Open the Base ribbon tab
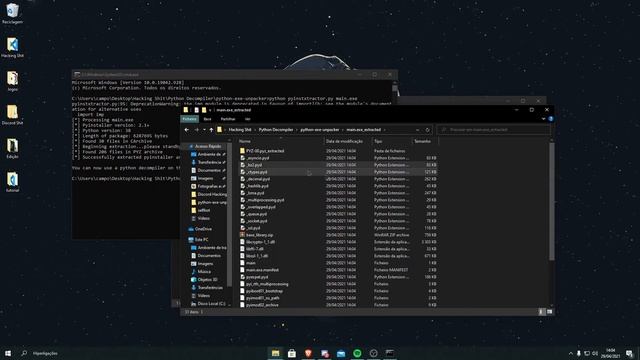The height and width of the screenshot is (360, 640). click(207, 119)
